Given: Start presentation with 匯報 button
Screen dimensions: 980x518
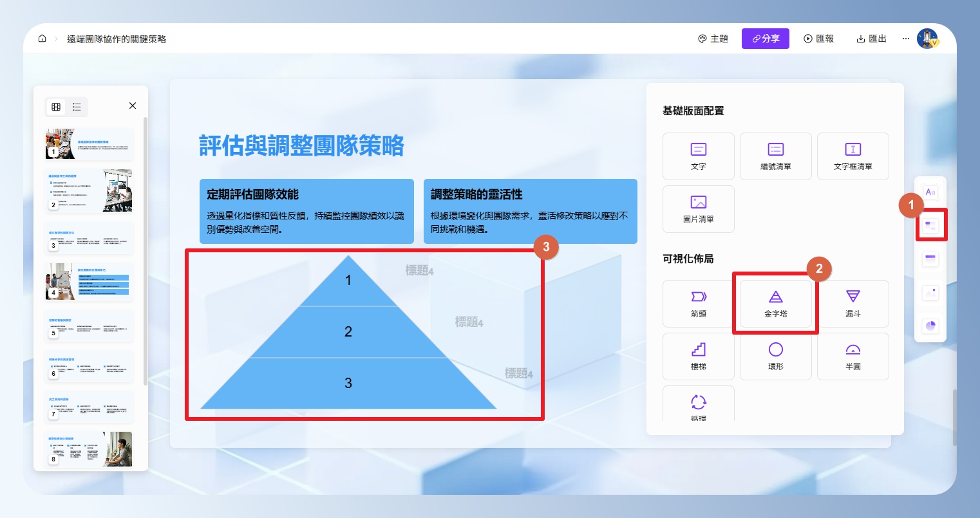Looking at the screenshot, I should point(818,39).
